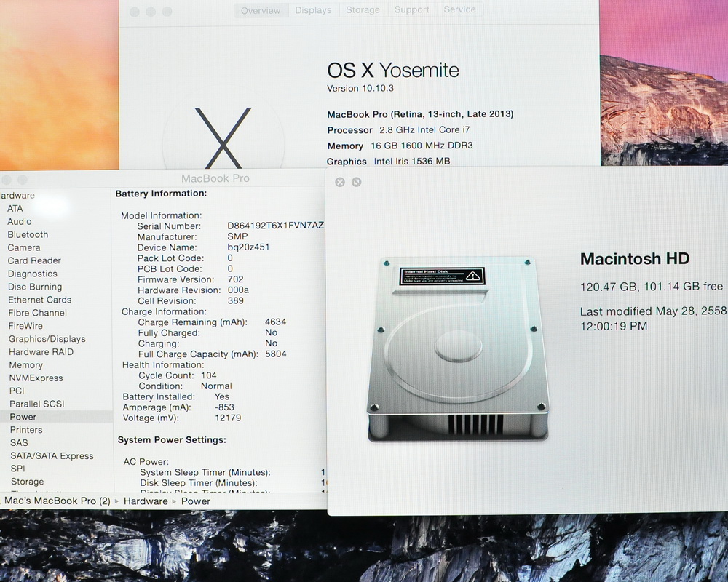Select Graphics/Displays in the sidebar
Image resolution: width=728 pixels, height=582 pixels.
(x=47, y=338)
